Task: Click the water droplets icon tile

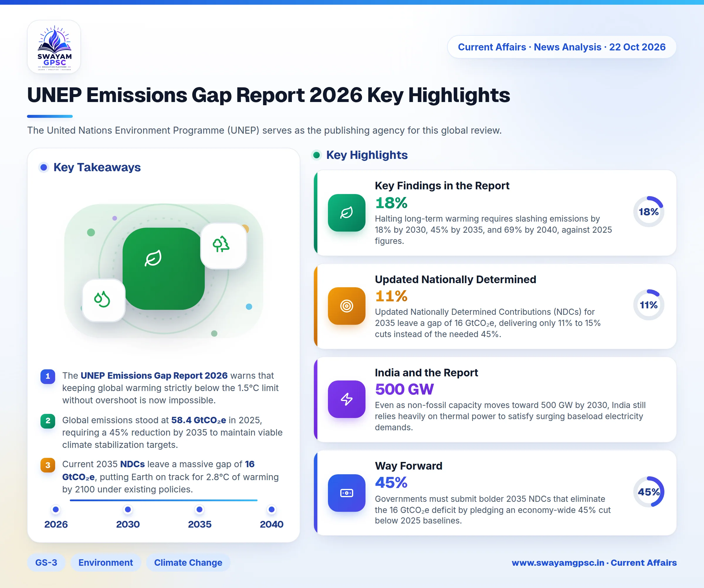Action: click(104, 300)
